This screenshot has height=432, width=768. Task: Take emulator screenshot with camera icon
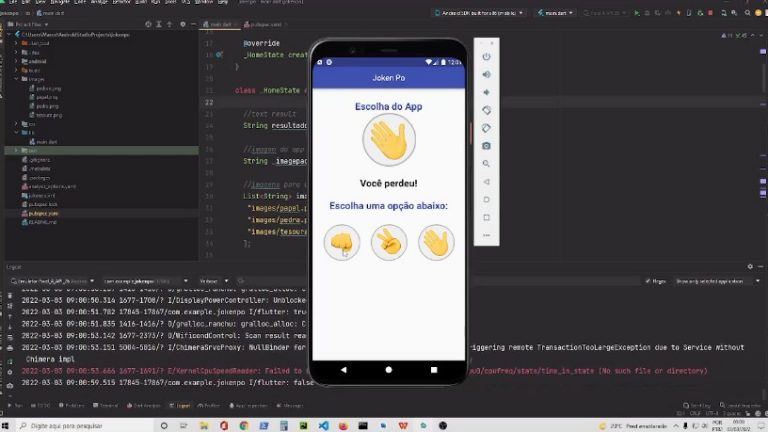point(486,146)
